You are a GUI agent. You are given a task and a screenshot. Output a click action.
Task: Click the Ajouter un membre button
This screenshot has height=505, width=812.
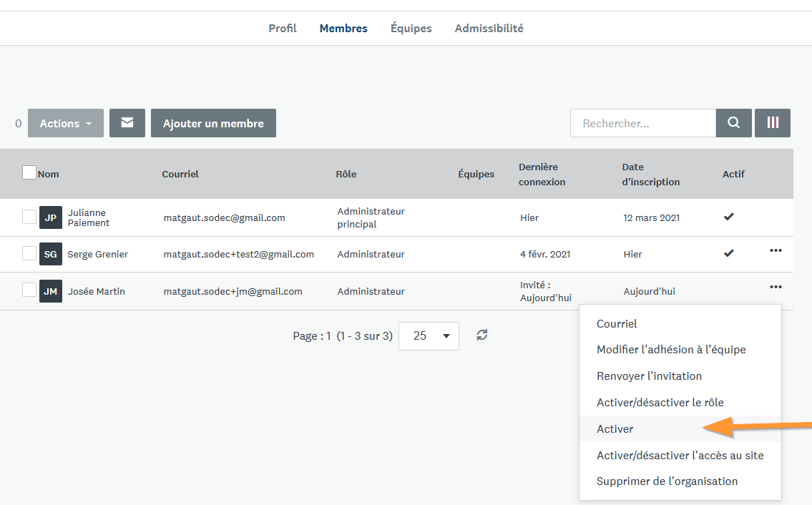click(213, 123)
